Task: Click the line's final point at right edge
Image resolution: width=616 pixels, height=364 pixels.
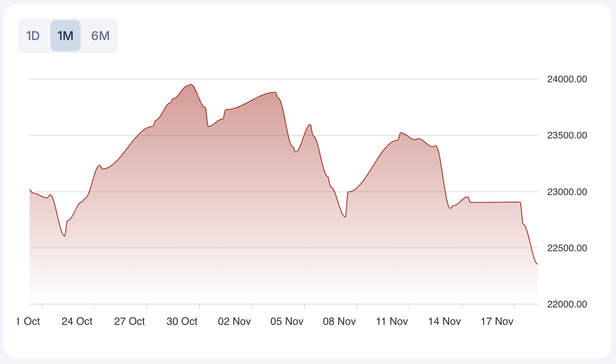Action: [x=537, y=264]
